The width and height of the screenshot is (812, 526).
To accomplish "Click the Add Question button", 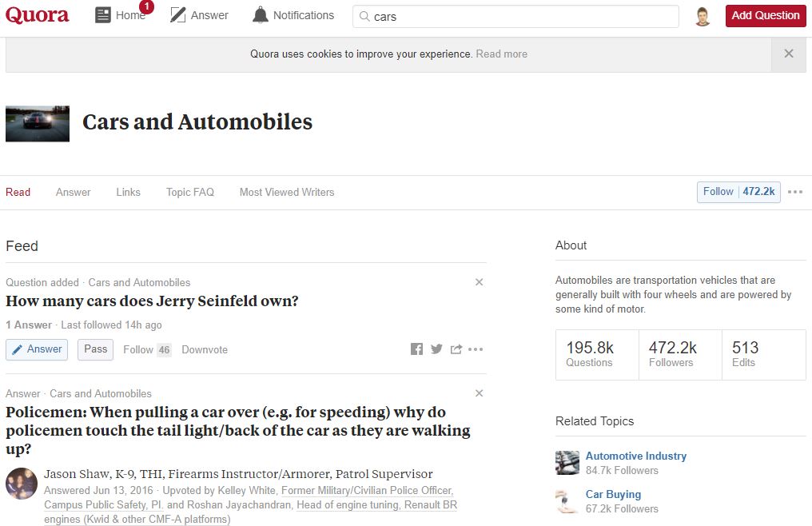I will tap(766, 16).
